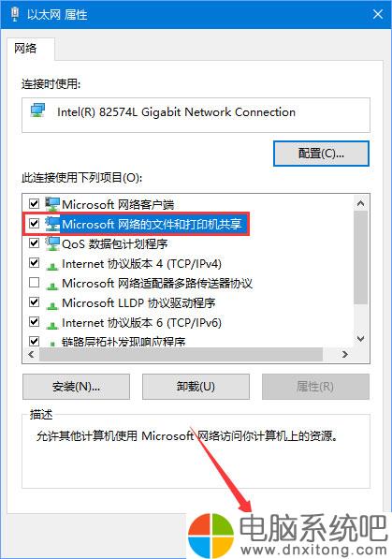This screenshot has width=392, height=559.
Task: Uncheck Internet 协议版本 6 checkbox
Action: coord(35,322)
